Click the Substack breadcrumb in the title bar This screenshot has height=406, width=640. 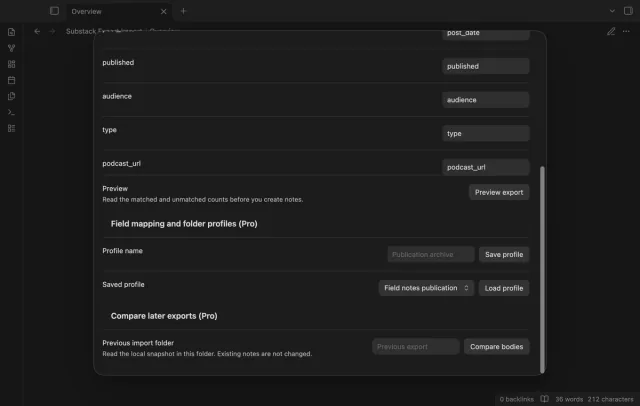tap(81, 31)
